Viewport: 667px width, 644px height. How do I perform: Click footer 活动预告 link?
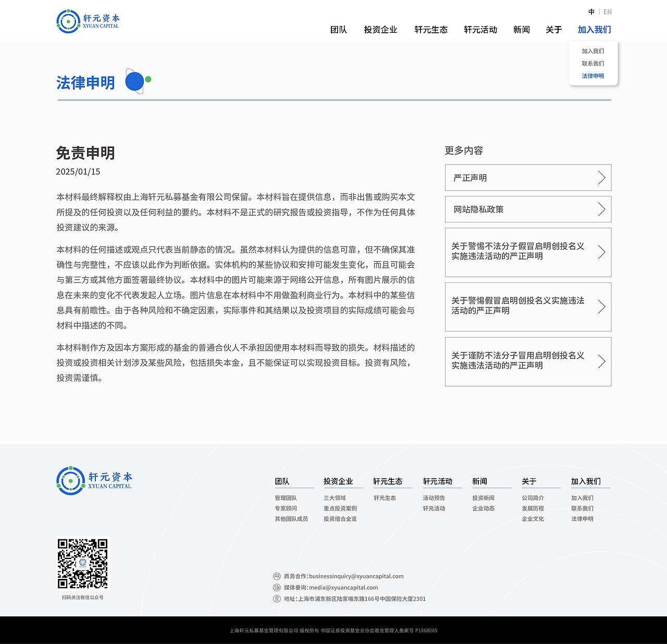[x=434, y=498]
